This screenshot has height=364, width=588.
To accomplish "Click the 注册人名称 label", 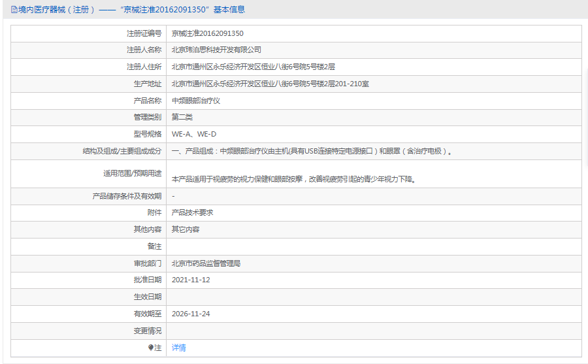I will tap(144, 50).
